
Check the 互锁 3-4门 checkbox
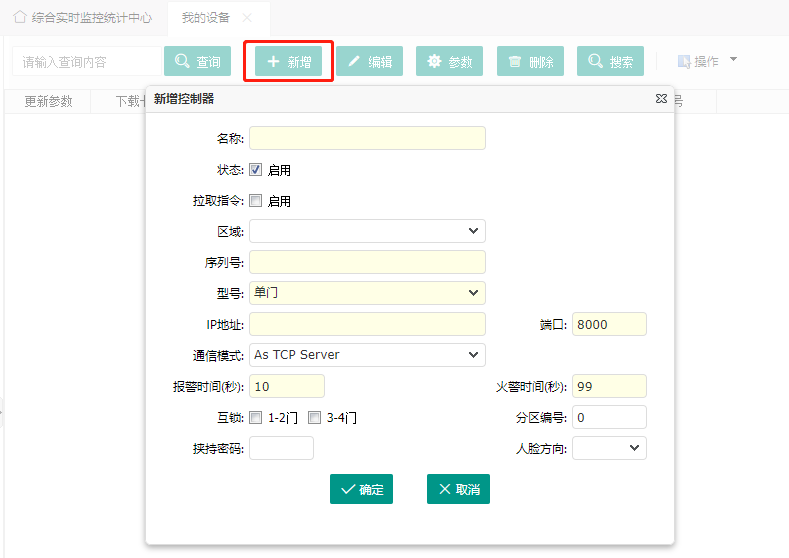pyautogui.click(x=314, y=418)
